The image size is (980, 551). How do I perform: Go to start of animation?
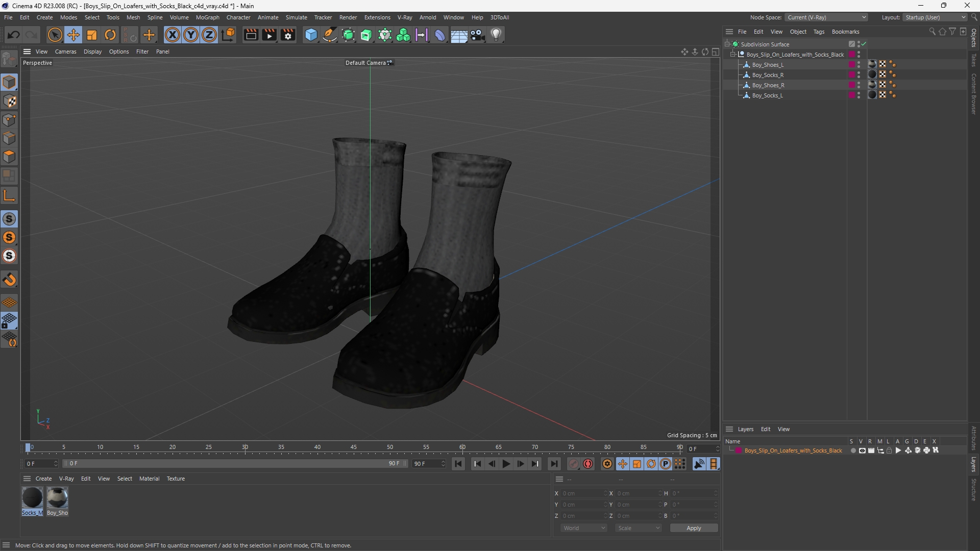pos(458,464)
